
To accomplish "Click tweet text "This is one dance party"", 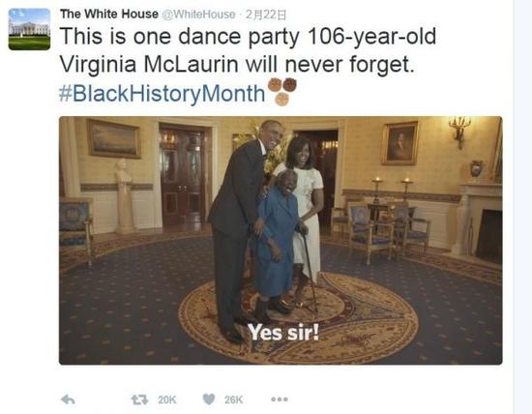I will (180, 36).
